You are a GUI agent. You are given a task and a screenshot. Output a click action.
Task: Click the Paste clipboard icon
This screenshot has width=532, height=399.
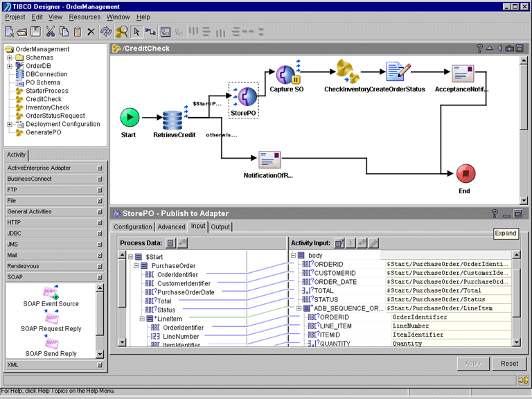pyautogui.click(x=78, y=32)
